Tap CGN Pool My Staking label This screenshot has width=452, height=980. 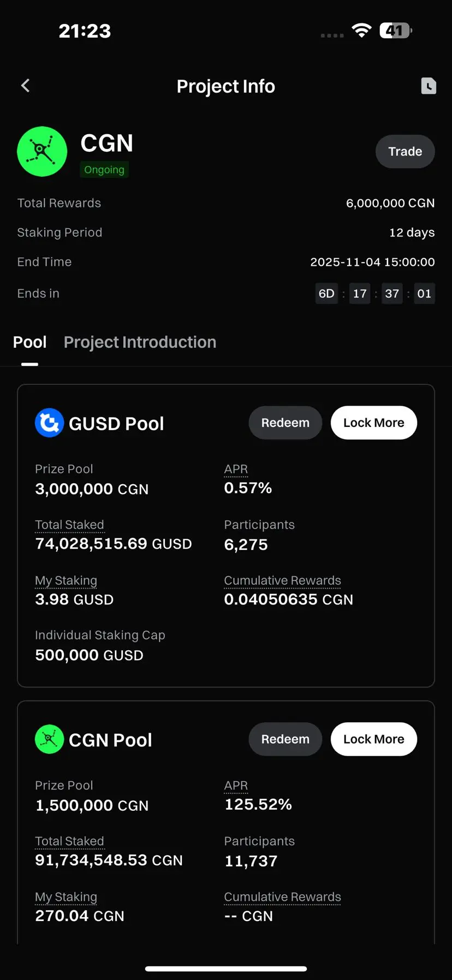(x=66, y=897)
